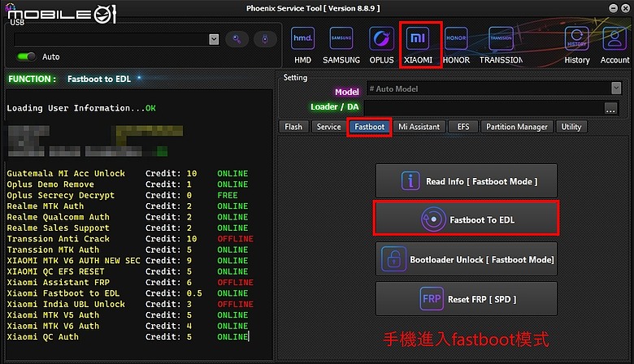Open the OPLUS brand section
634x364 pixels.
tap(381, 45)
